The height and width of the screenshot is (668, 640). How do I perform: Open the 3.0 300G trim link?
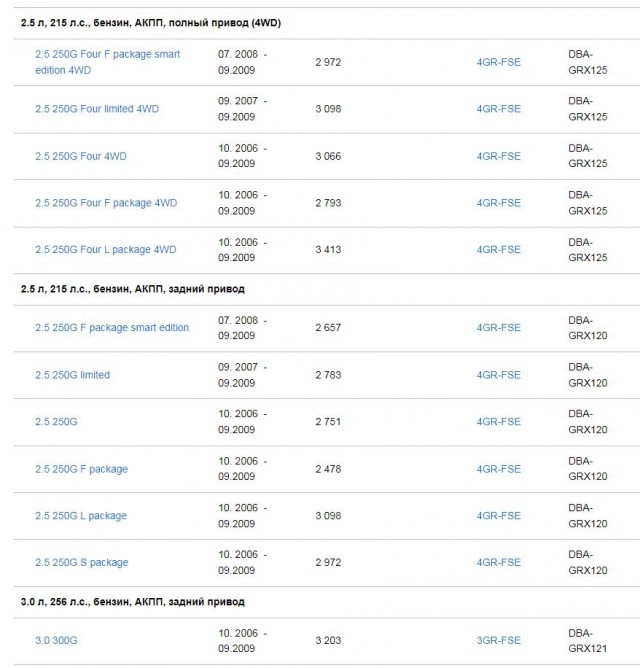pyautogui.click(x=56, y=640)
